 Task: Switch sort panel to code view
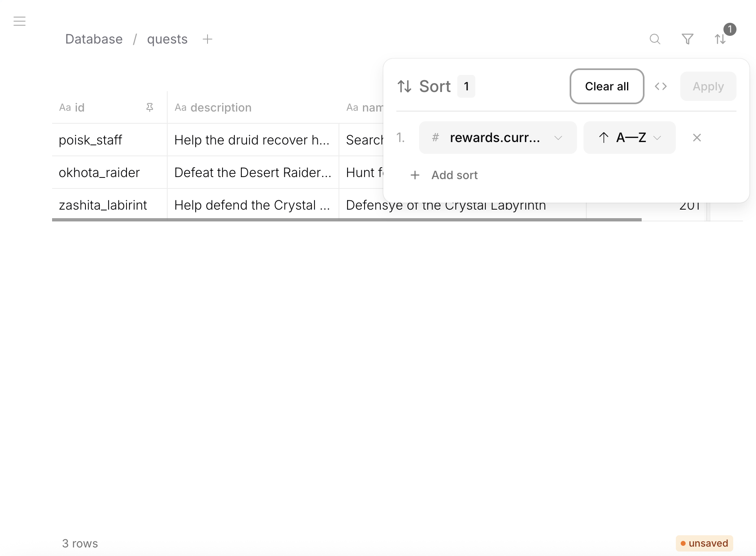tap(661, 86)
